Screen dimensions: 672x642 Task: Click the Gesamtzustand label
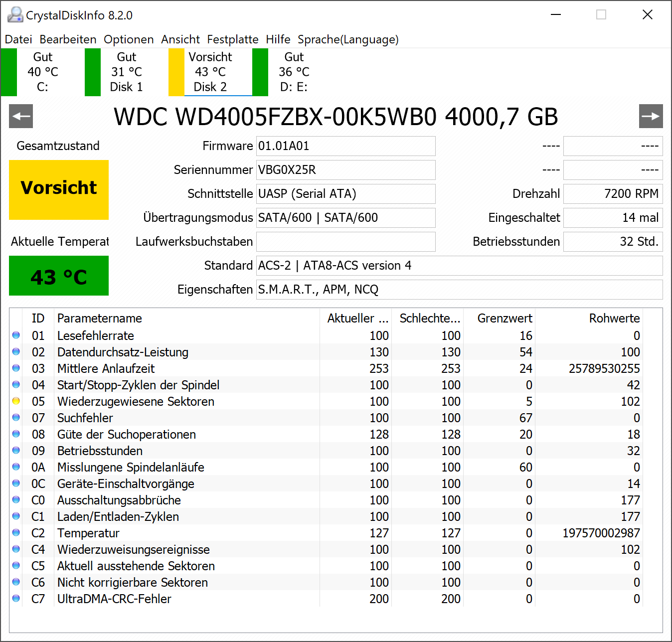(x=58, y=146)
